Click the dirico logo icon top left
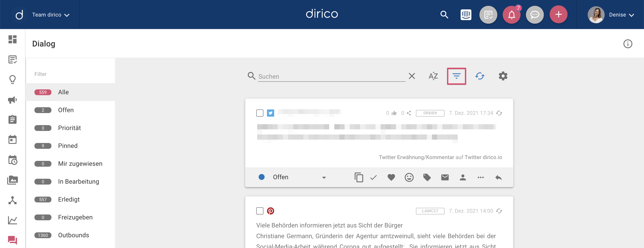This screenshot has height=248, width=644. point(19,15)
